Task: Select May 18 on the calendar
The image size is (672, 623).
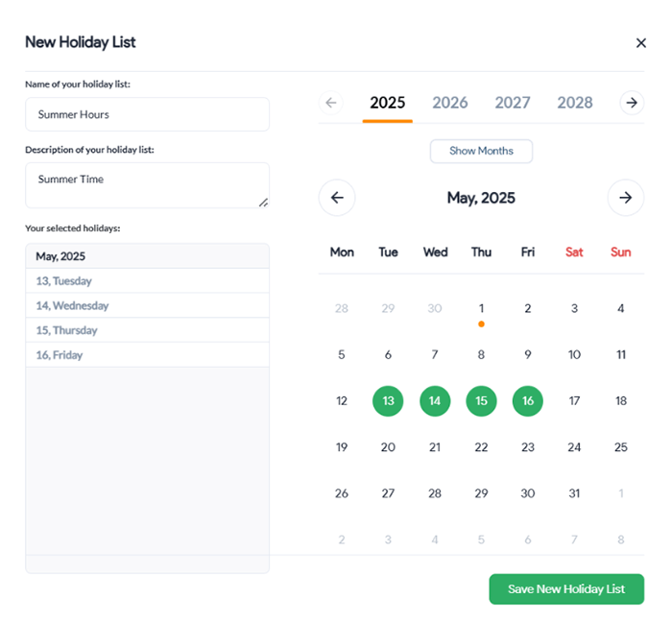Action: [x=620, y=401]
